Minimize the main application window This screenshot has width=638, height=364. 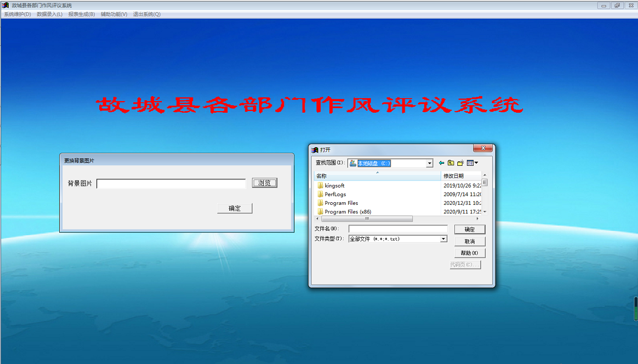pyautogui.click(x=604, y=6)
